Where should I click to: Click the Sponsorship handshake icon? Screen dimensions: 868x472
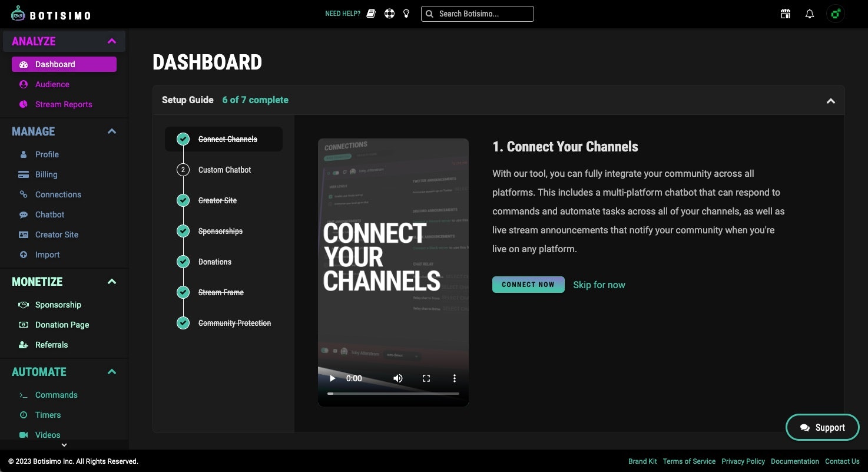click(x=24, y=305)
